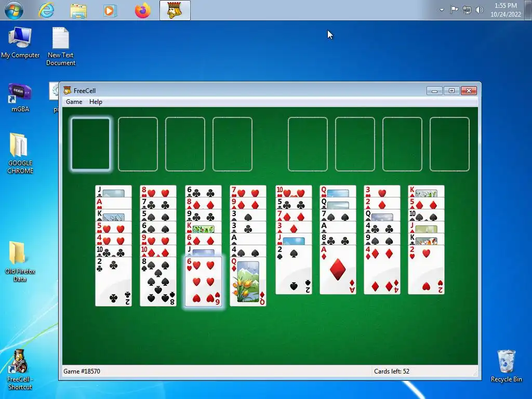Select the 2 of clubs card
The image size is (532, 399).
click(x=113, y=281)
